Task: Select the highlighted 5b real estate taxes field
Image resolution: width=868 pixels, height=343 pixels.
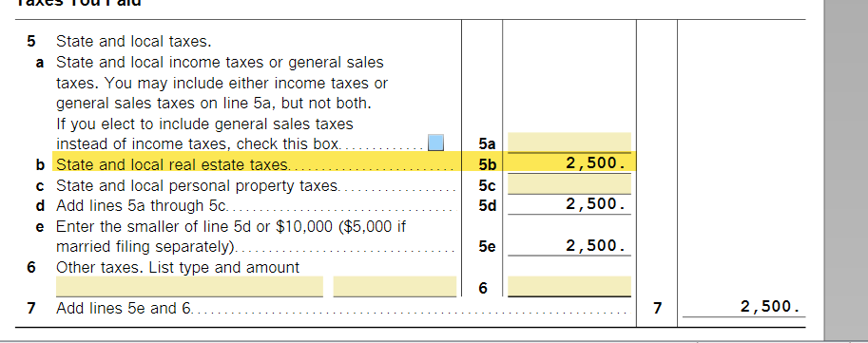Action: (569, 163)
